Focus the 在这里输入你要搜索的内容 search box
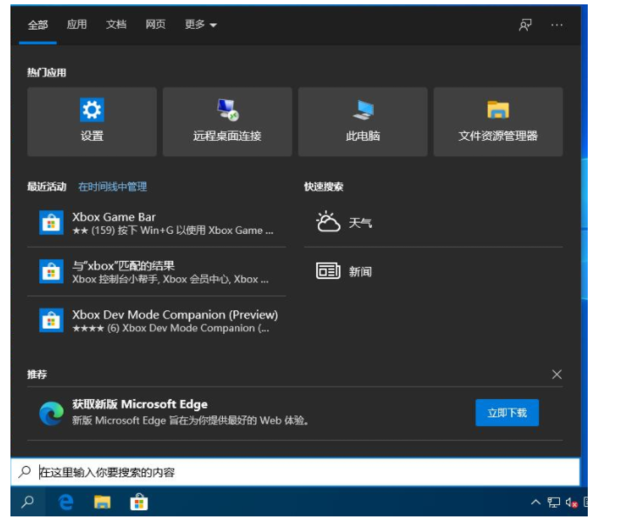The image size is (620, 519). click(295, 472)
